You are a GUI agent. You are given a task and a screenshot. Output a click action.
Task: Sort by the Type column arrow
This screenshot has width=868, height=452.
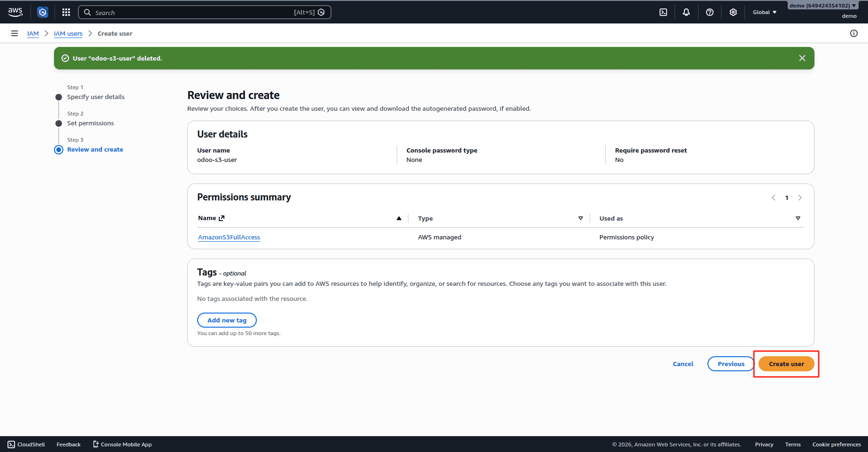point(581,218)
